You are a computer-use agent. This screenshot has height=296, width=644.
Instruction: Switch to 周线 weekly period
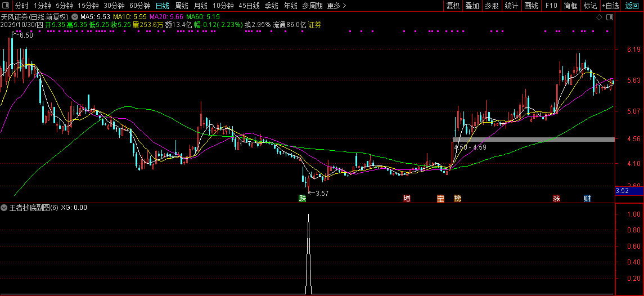coord(182,6)
